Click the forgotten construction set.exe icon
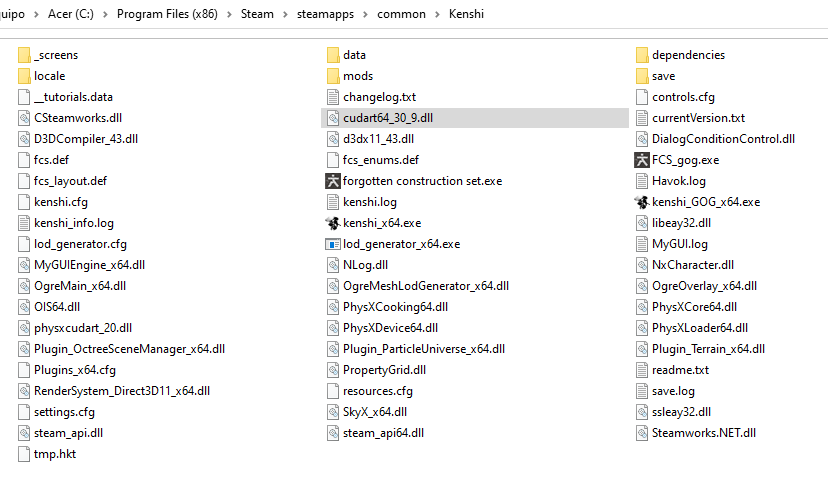Viewport: 828px width, 479px height. [x=333, y=181]
